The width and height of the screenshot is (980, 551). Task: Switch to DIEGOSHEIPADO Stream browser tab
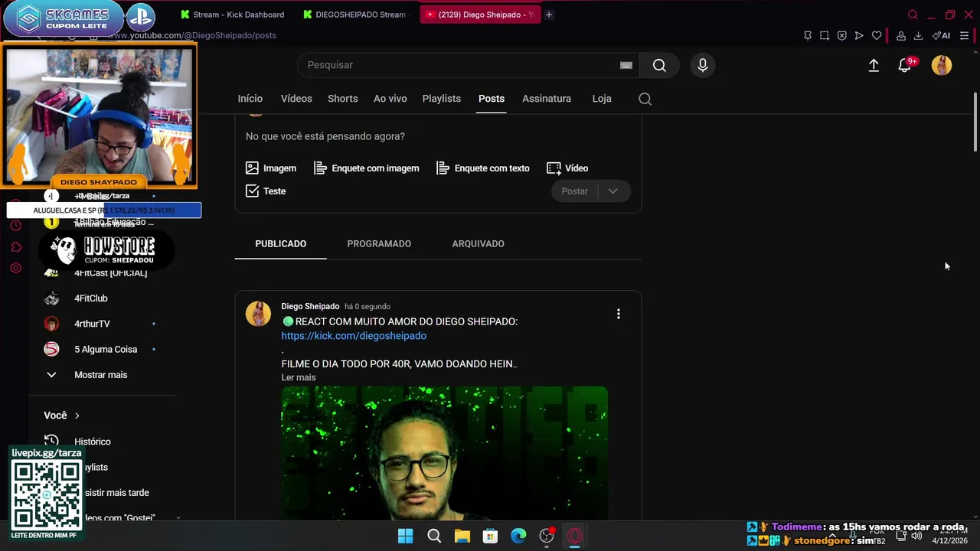coord(355,15)
